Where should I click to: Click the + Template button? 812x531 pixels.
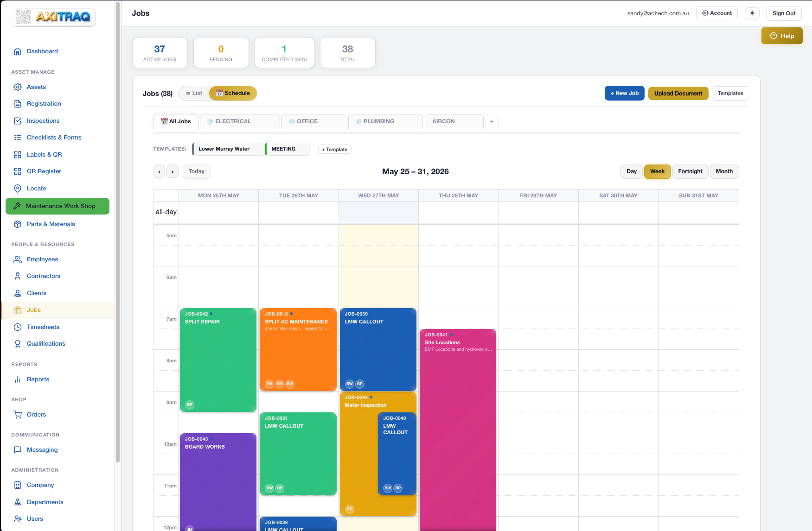click(335, 150)
